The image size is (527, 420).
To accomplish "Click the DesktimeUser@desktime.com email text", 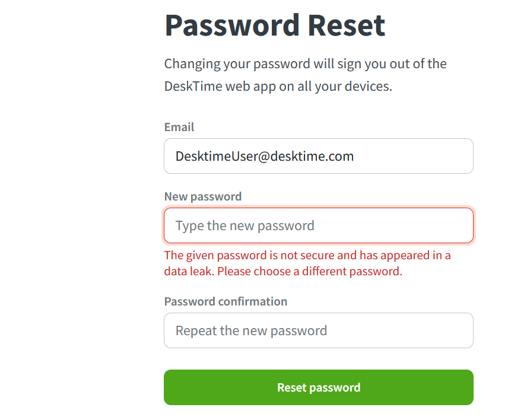I will 265,157.
